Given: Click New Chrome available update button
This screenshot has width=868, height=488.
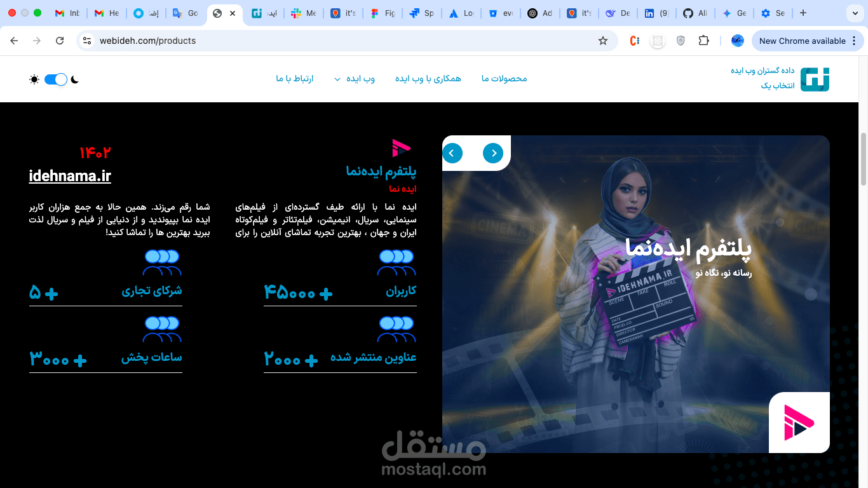Looking at the screenshot, I should click(807, 41).
